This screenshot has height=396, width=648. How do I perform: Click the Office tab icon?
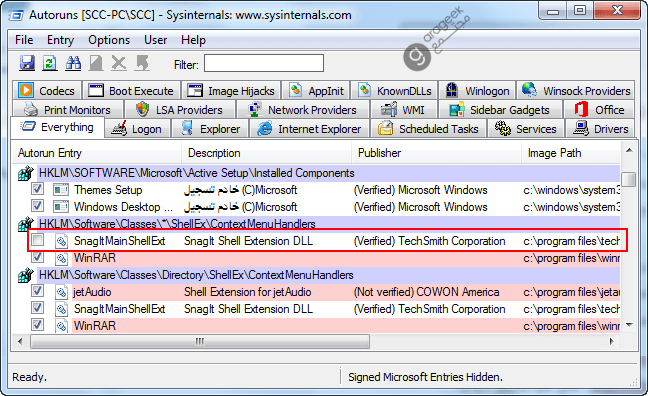pyautogui.click(x=581, y=110)
